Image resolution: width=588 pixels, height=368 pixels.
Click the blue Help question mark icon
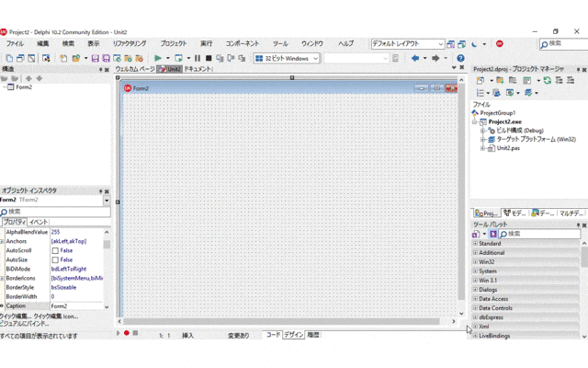pos(460,58)
